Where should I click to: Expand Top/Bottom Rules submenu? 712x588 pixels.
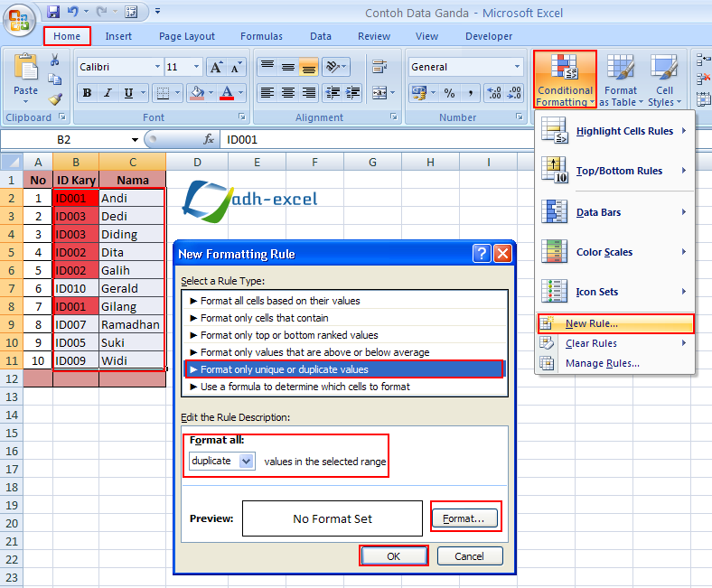(614, 171)
